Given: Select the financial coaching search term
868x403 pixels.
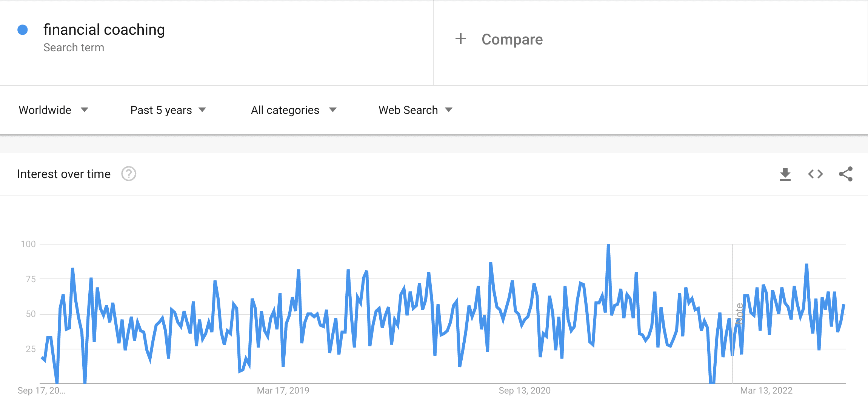Looking at the screenshot, I should click(x=105, y=29).
